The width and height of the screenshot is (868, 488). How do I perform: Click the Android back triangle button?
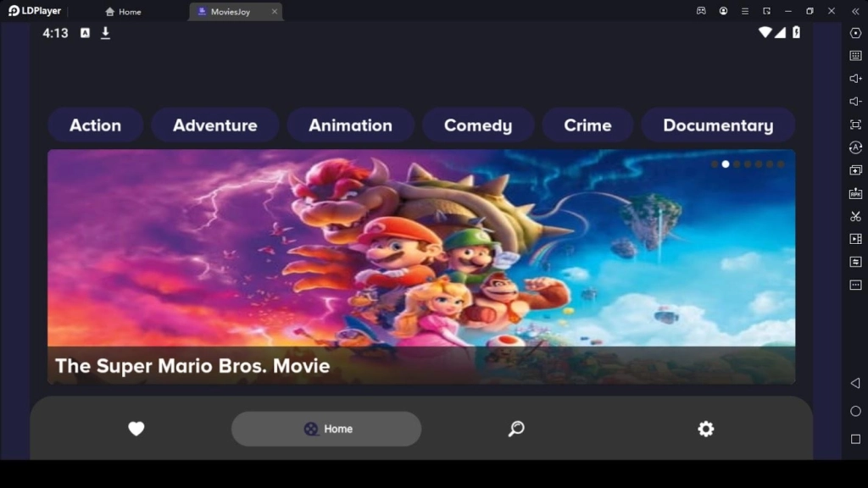855,383
